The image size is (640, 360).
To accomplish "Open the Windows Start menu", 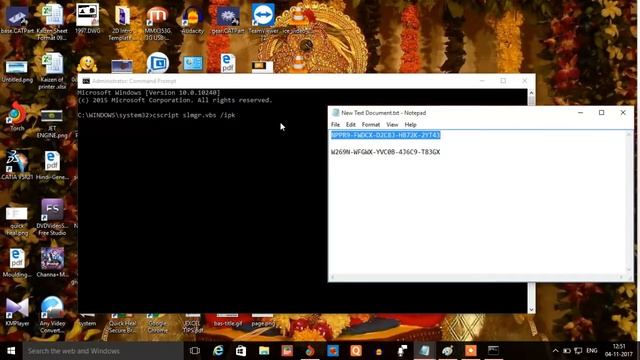I will (x=11, y=351).
